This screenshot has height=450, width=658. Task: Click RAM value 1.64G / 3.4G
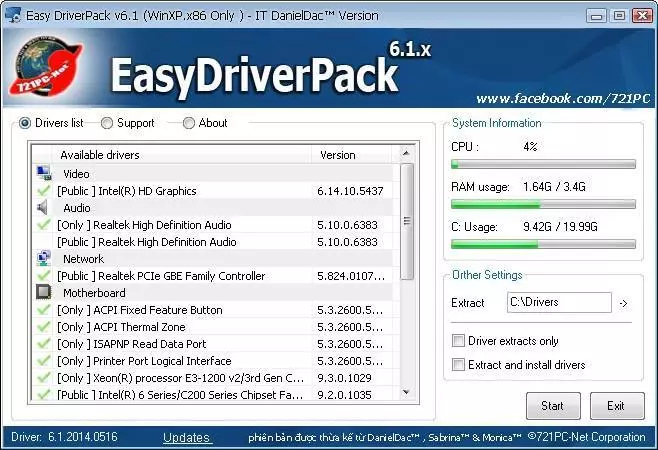(554, 186)
